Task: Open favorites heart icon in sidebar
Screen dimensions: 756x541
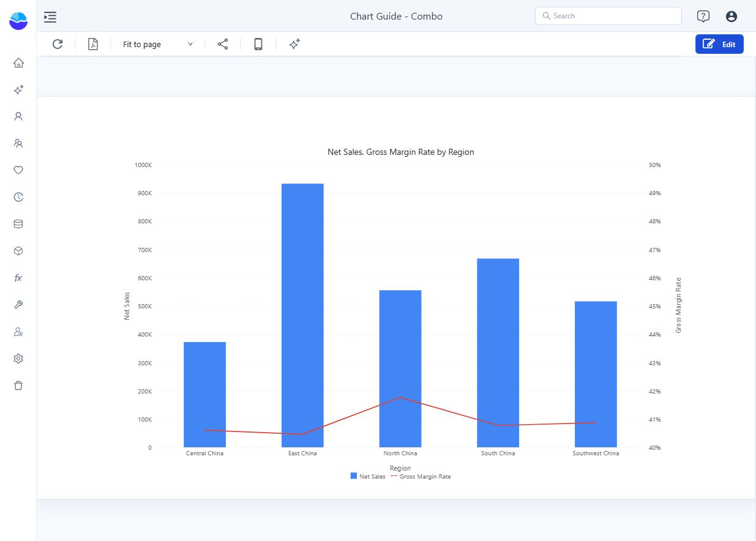Action: (x=18, y=170)
